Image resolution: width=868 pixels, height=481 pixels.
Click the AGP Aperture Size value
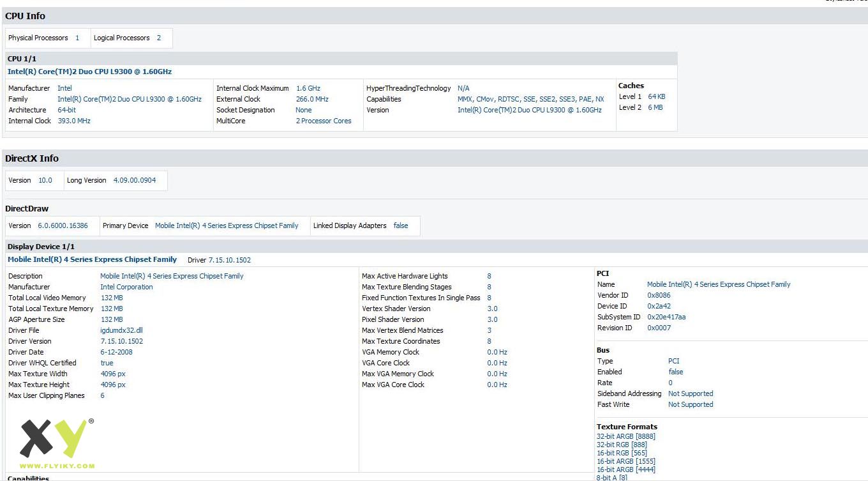click(x=112, y=319)
